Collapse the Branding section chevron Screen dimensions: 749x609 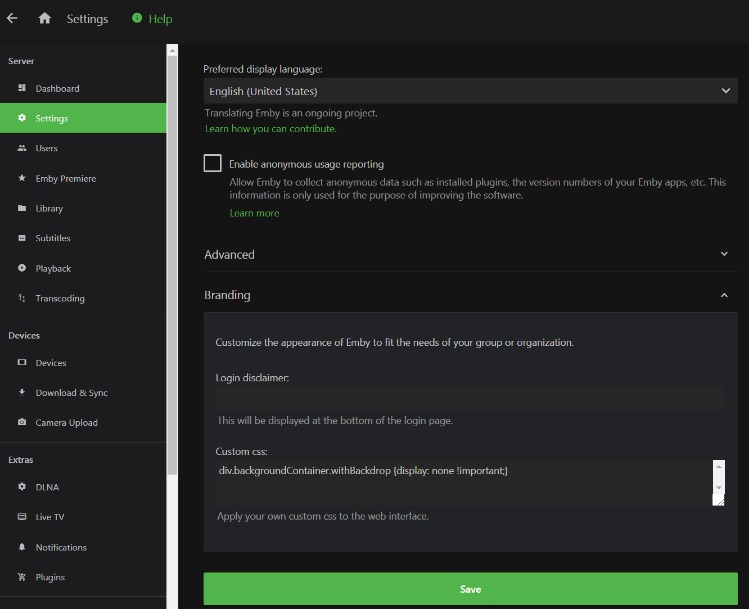point(724,295)
